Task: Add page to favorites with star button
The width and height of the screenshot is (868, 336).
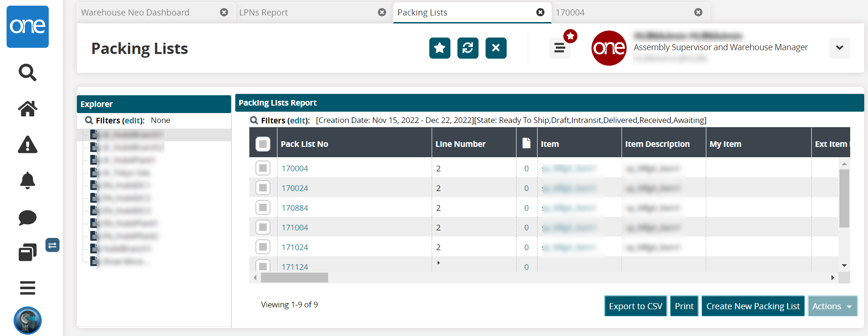Action: pos(440,48)
